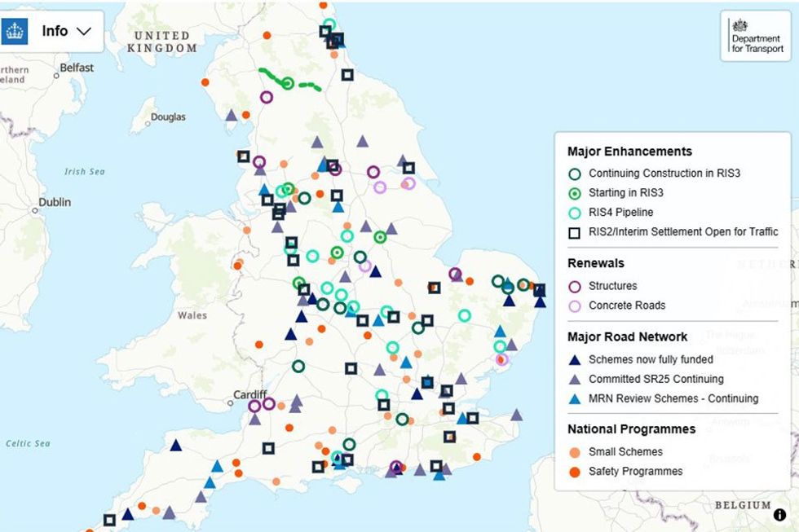Click the Department for Transport logo
Viewport: 799px width, 532px height.
pyautogui.click(x=757, y=39)
